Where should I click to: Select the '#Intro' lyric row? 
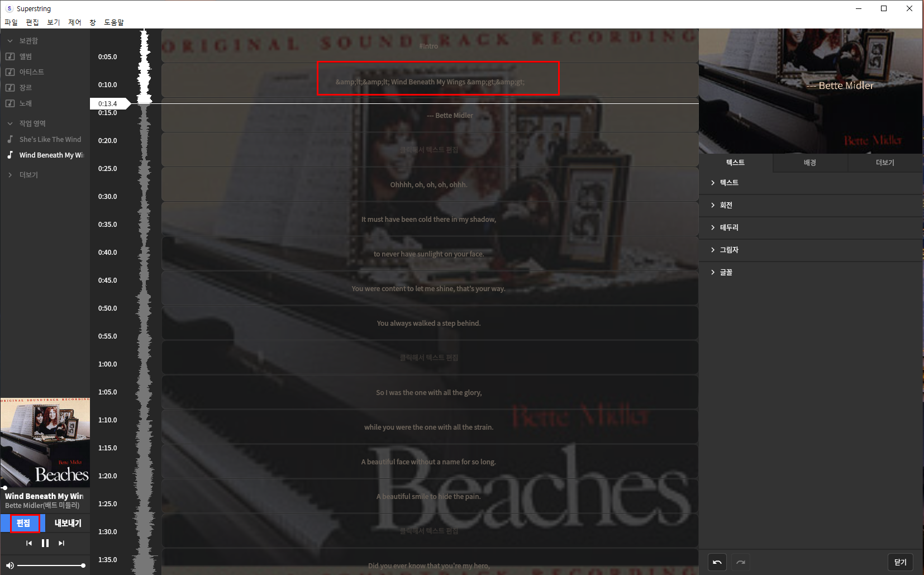click(x=430, y=46)
